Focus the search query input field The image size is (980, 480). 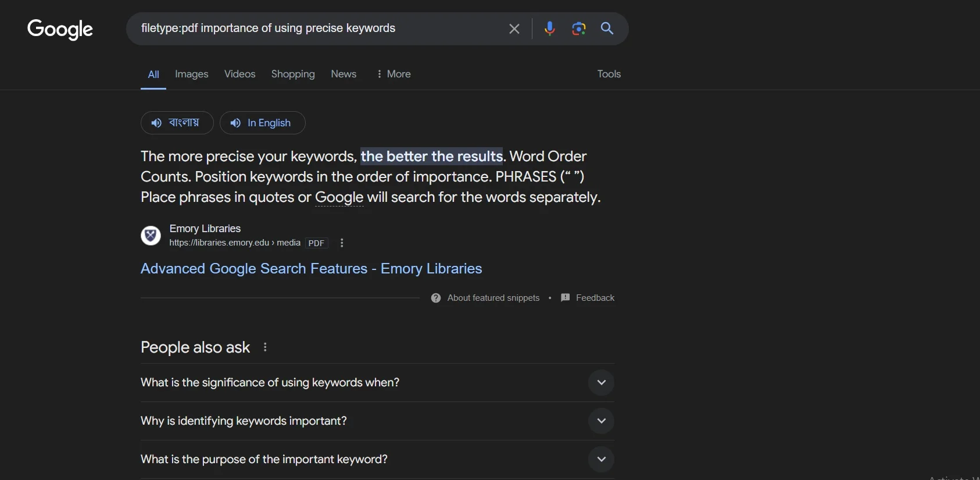[x=320, y=29]
